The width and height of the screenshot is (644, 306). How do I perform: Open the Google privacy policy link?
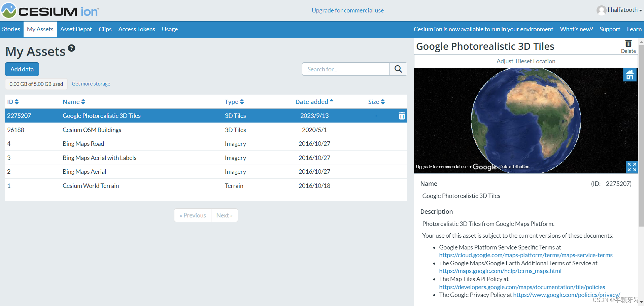pyautogui.click(x=567, y=295)
